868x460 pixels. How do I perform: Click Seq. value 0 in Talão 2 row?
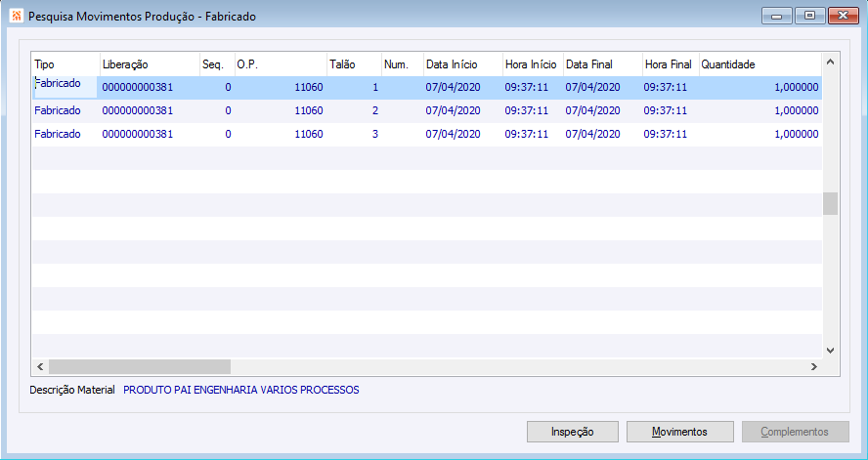[228, 110]
